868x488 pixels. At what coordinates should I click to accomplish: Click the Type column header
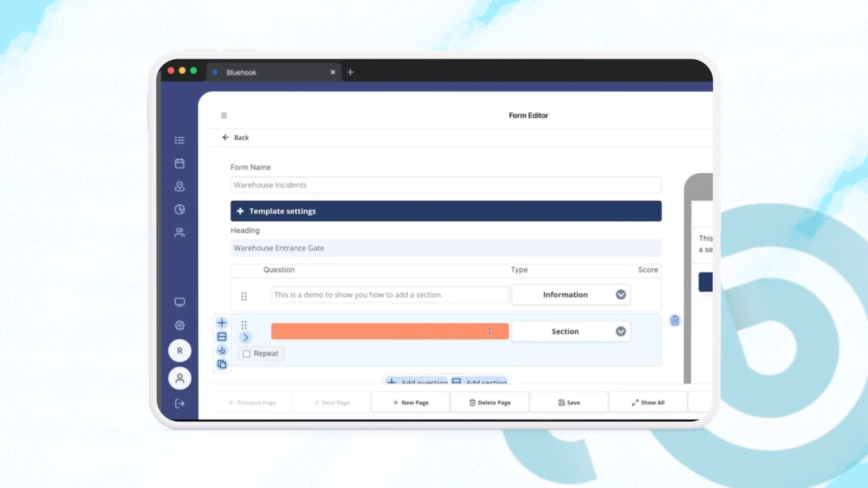pos(519,270)
